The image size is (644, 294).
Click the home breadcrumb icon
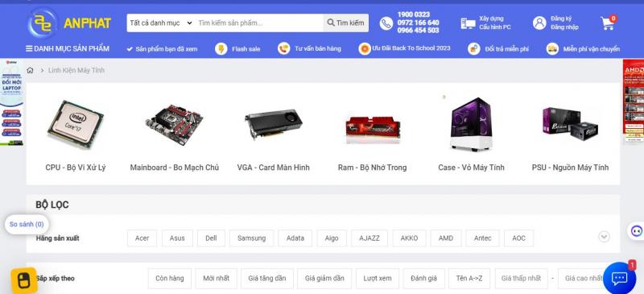click(30, 70)
